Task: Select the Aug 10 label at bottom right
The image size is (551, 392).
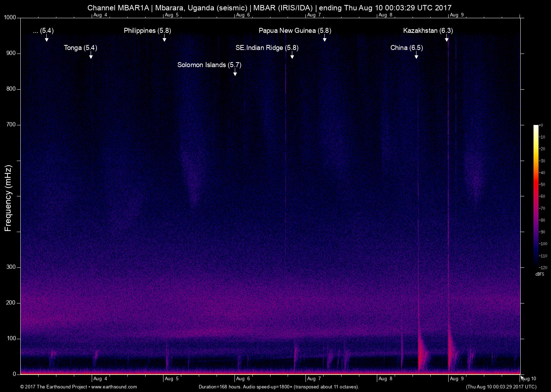Action: coord(529,379)
